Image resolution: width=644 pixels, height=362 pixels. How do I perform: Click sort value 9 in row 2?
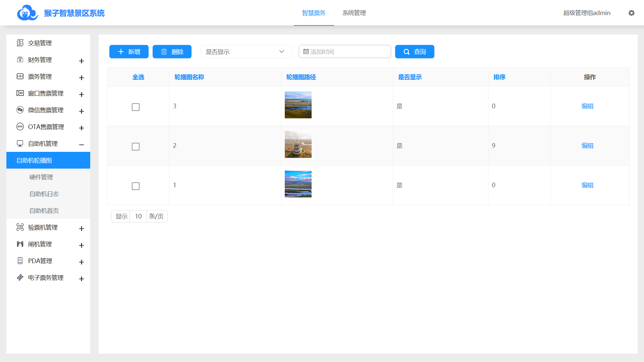493,145
